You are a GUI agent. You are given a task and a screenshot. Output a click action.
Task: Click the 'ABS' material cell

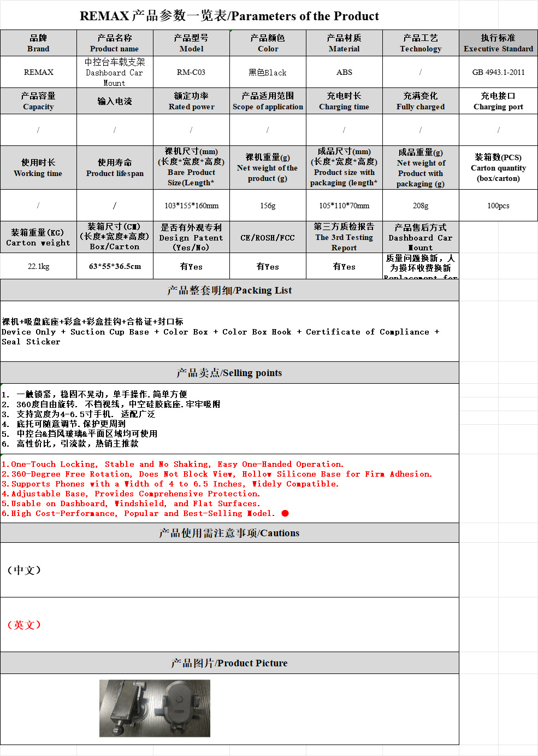click(344, 72)
